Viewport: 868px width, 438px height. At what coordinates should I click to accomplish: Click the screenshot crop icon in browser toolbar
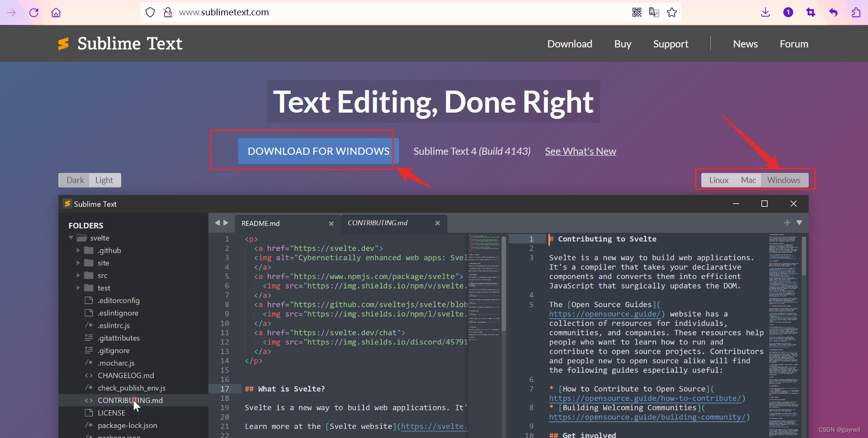tap(811, 12)
